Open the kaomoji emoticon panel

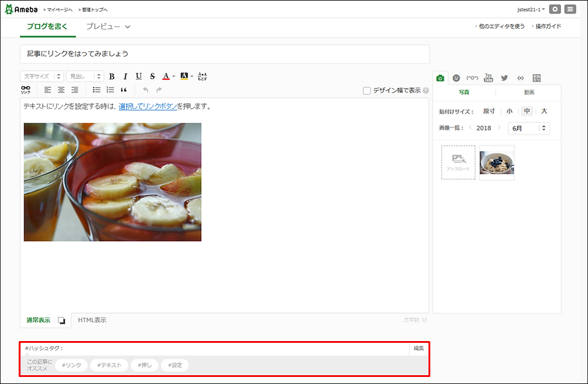click(x=472, y=78)
